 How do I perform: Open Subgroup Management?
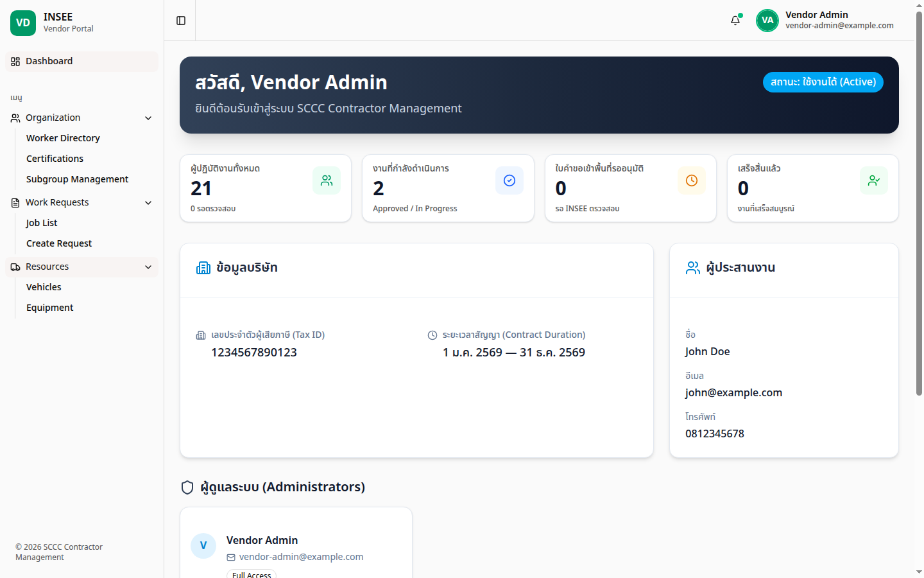click(77, 179)
